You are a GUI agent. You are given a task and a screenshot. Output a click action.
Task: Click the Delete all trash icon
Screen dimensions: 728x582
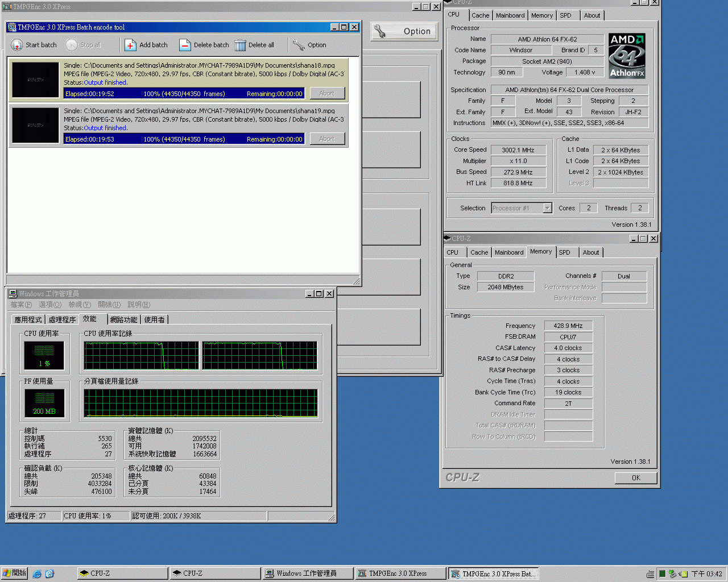click(240, 45)
